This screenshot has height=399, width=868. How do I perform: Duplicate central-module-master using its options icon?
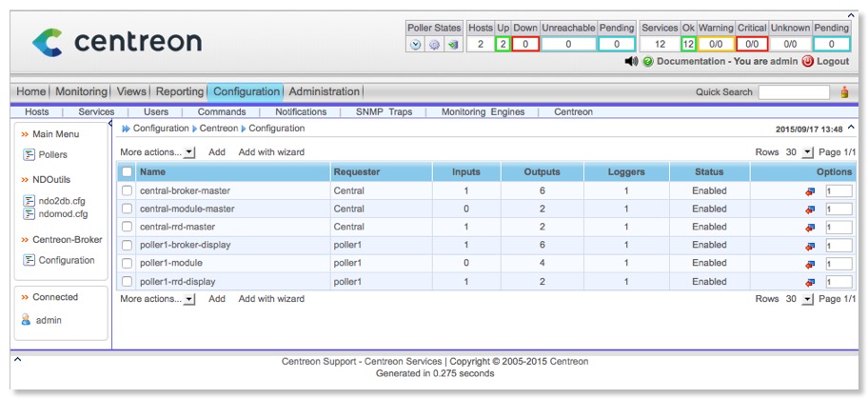tap(810, 209)
